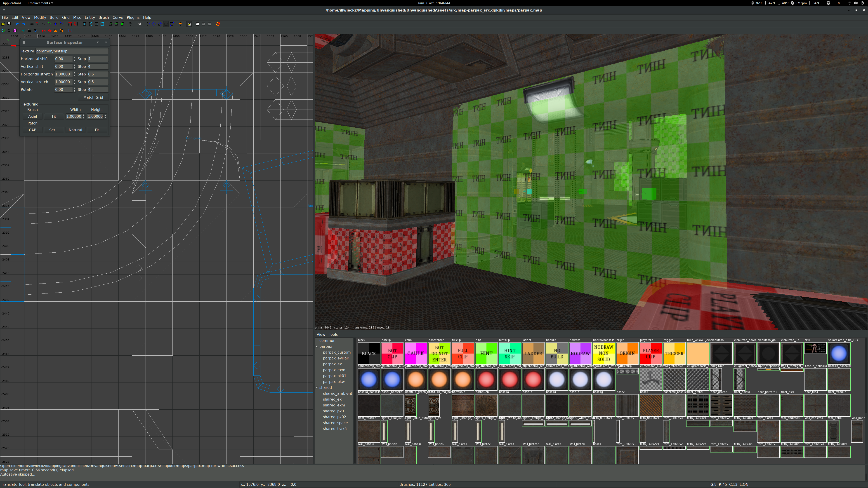The width and height of the screenshot is (868, 488).
Task: Open the Emplacements dropdown in top bar
Action: (x=40, y=3)
